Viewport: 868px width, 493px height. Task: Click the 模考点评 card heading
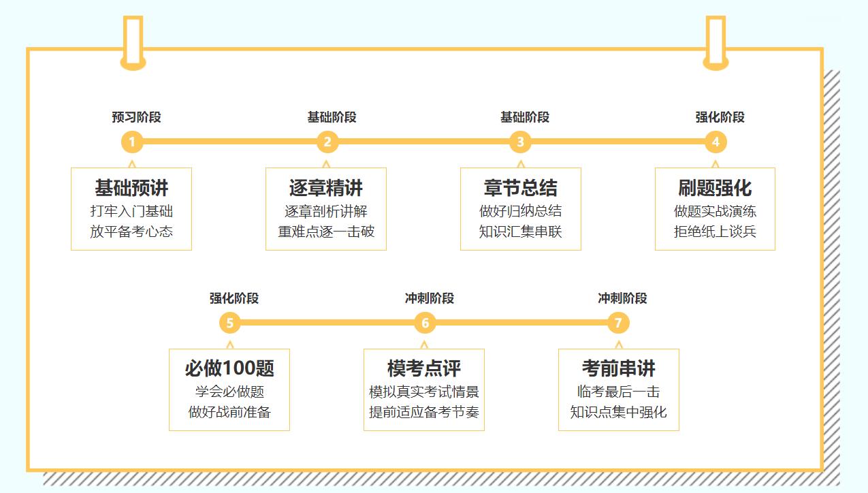click(x=425, y=368)
